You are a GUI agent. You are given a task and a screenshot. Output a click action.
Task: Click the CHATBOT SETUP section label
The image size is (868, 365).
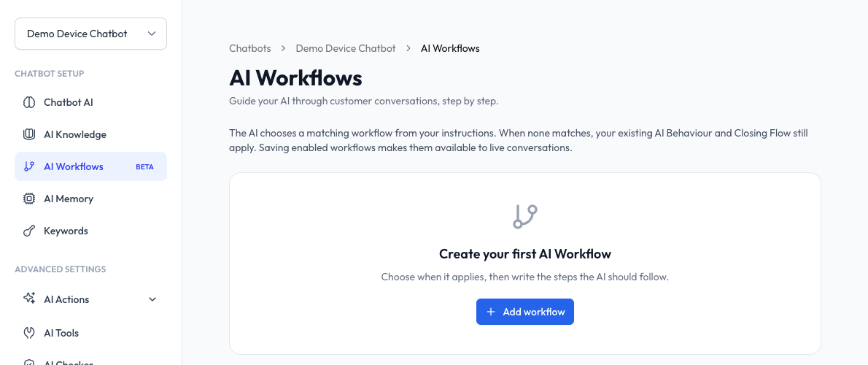click(50, 74)
